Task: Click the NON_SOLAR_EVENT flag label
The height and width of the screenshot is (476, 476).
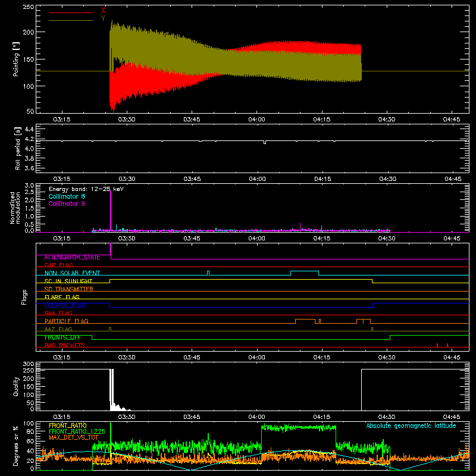Action: [x=72, y=273]
